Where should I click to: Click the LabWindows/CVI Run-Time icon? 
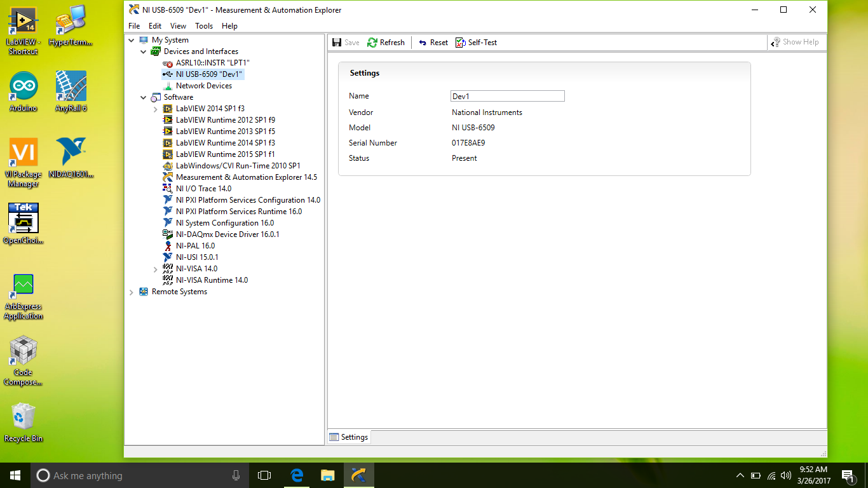point(168,166)
